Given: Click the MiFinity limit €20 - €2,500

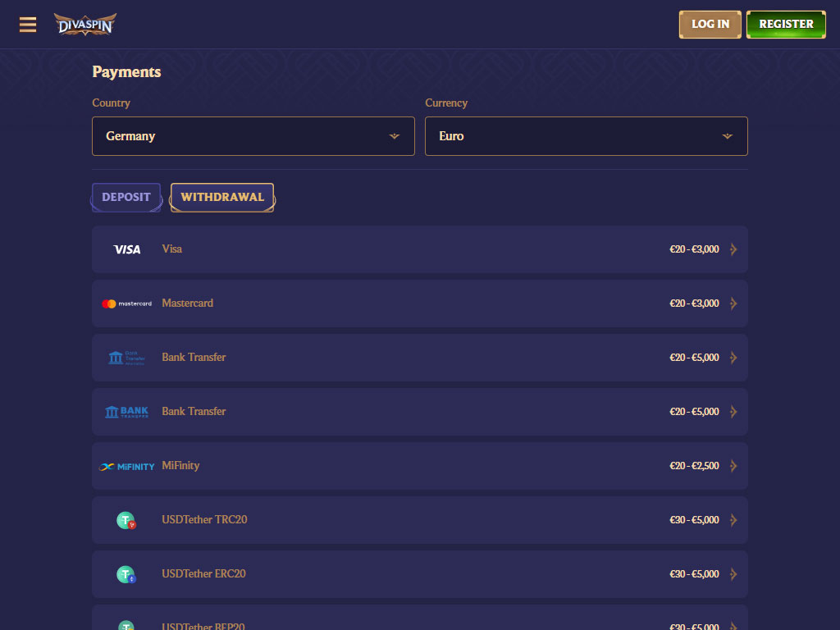Looking at the screenshot, I should tap(694, 466).
